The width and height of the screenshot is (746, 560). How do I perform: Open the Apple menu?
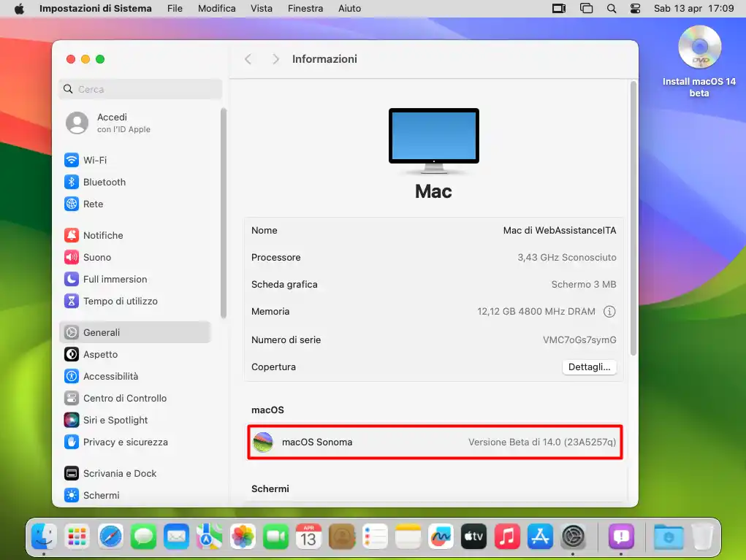click(x=19, y=9)
